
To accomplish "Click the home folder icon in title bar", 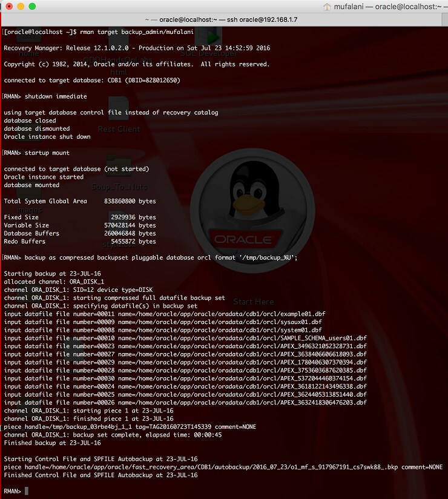I will [327, 7].
